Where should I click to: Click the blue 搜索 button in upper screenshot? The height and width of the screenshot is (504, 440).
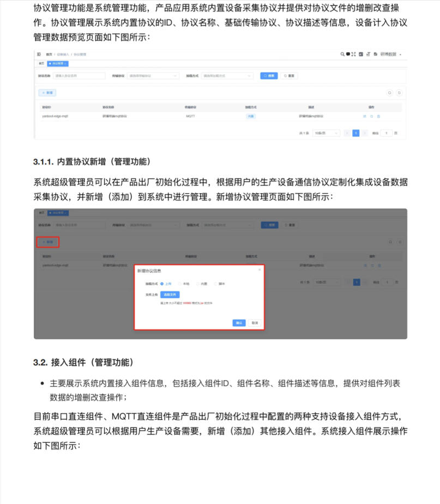coord(269,76)
